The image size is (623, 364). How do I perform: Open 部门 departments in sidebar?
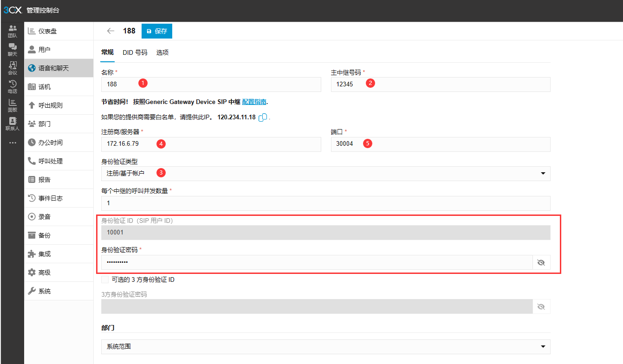point(59,124)
